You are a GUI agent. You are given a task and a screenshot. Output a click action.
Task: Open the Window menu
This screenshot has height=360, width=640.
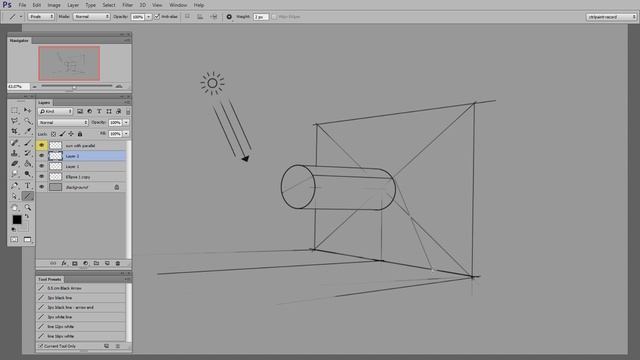pos(178,5)
